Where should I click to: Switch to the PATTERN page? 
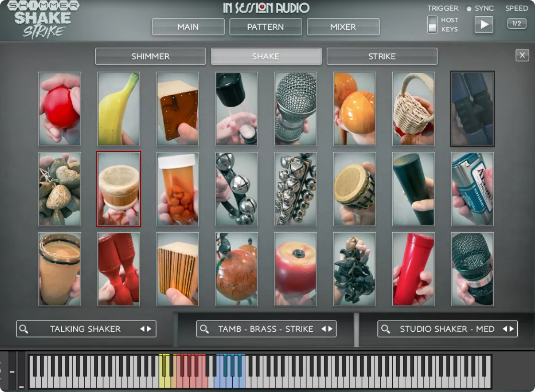[265, 27]
